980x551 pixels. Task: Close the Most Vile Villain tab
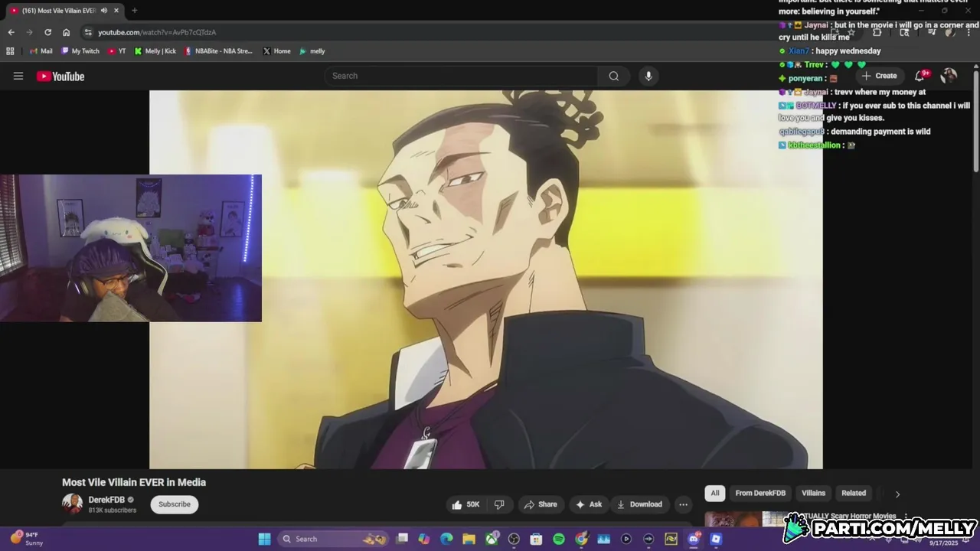point(116,11)
